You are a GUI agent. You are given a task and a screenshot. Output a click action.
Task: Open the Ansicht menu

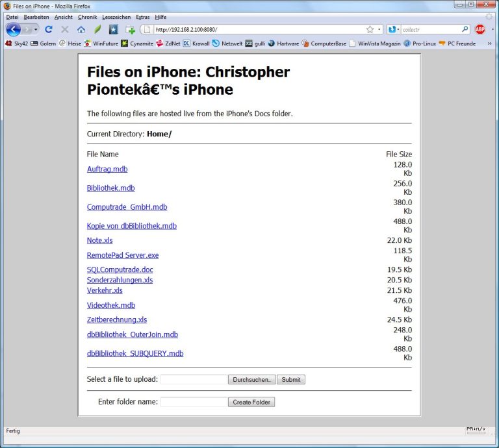63,17
